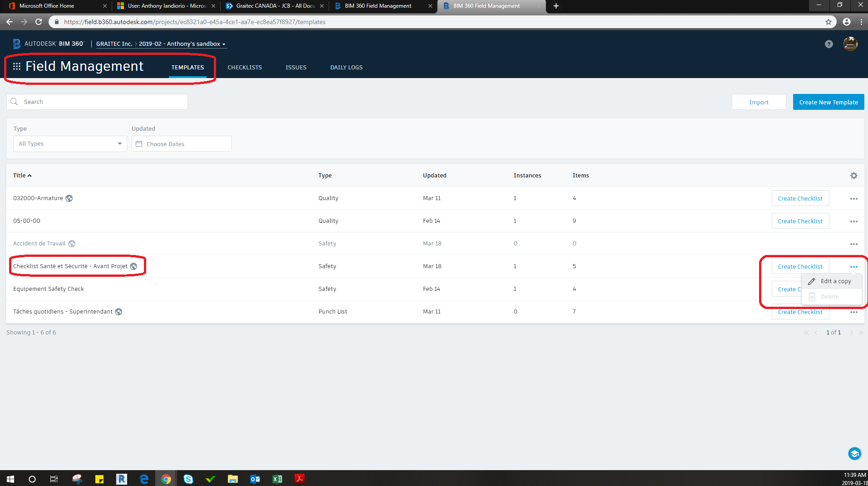Launch Excel from the Windows taskbar
This screenshot has width=868, height=486.
click(277, 479)
